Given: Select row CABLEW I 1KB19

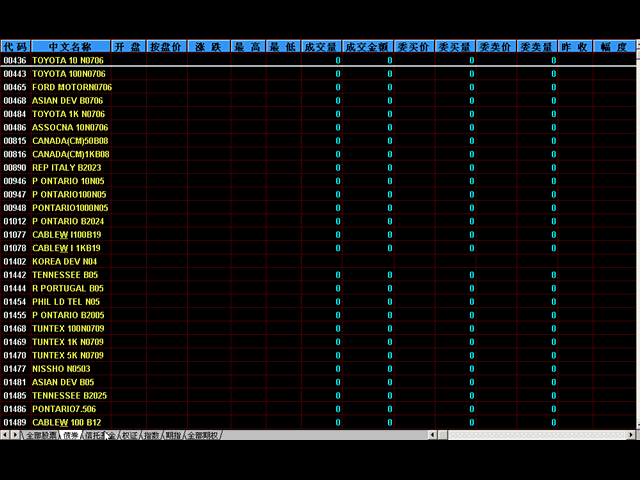Looking at the screenshot, I should tap(318, 248).
